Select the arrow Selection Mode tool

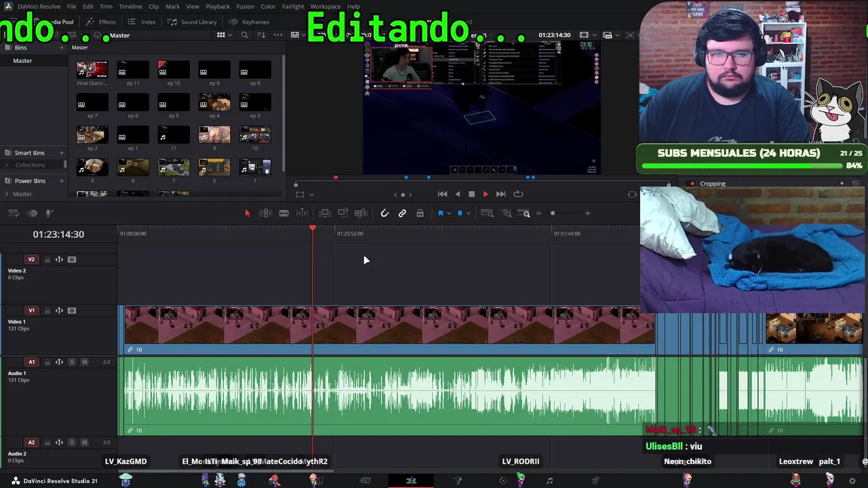coord(247,213)
